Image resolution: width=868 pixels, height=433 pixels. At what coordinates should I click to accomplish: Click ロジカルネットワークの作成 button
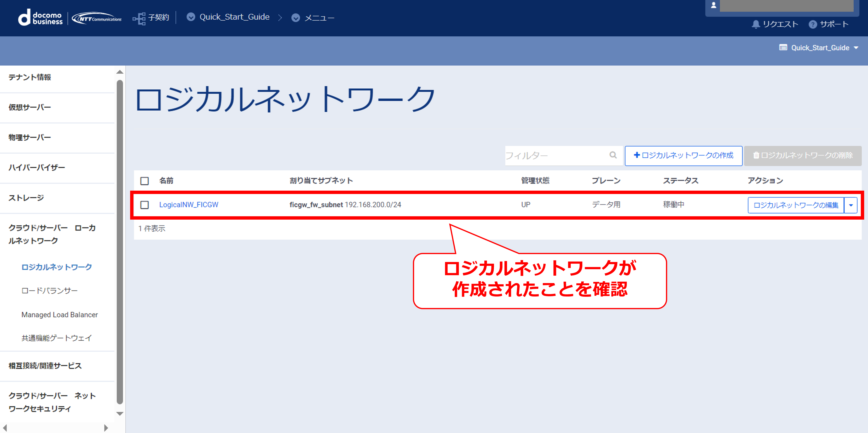pos(683,156)
